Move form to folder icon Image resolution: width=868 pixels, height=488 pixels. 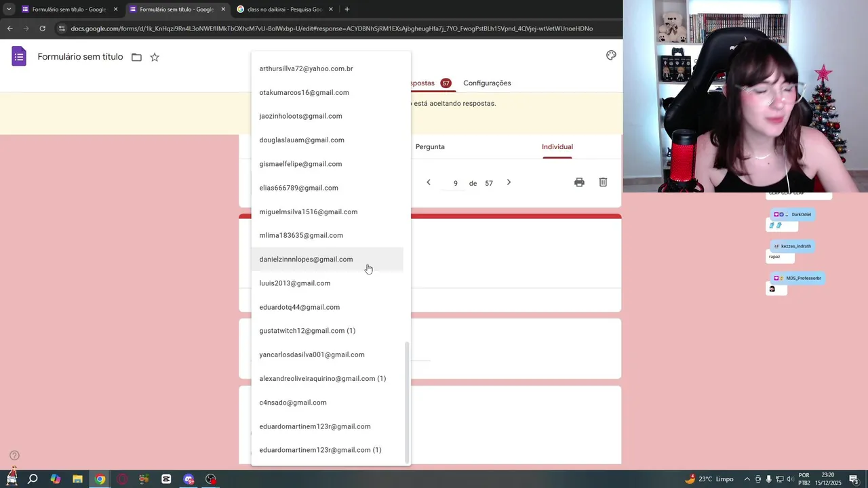(x=136, y=58)
